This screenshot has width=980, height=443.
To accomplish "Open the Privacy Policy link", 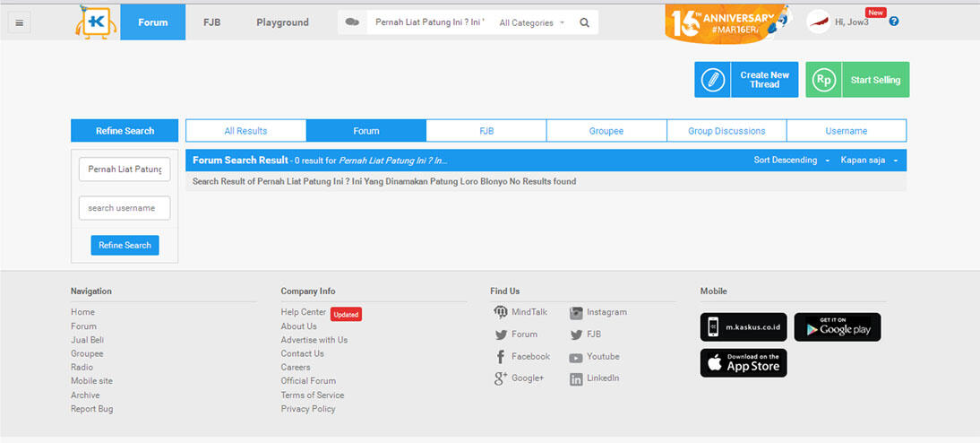I will click(308, 409).
